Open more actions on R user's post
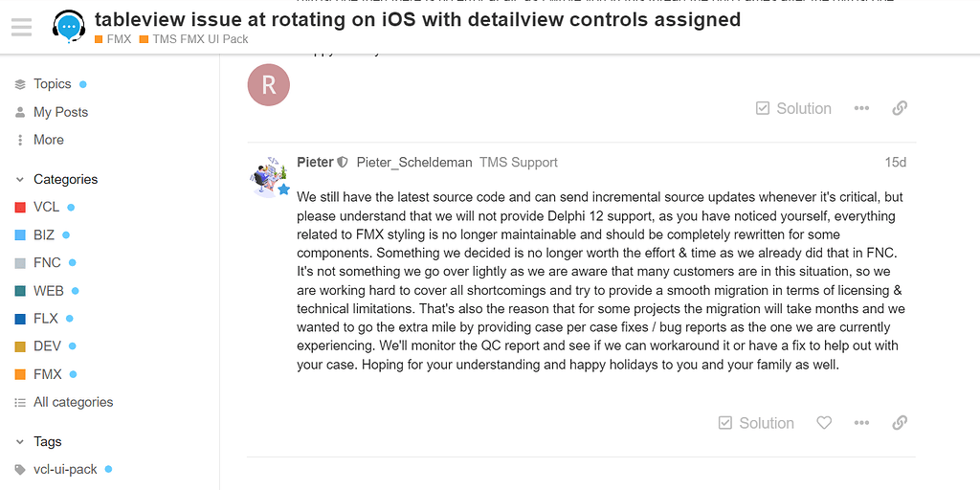Image resolution: width=980 pixels, height=490 pixels. (x=861, y=108)
